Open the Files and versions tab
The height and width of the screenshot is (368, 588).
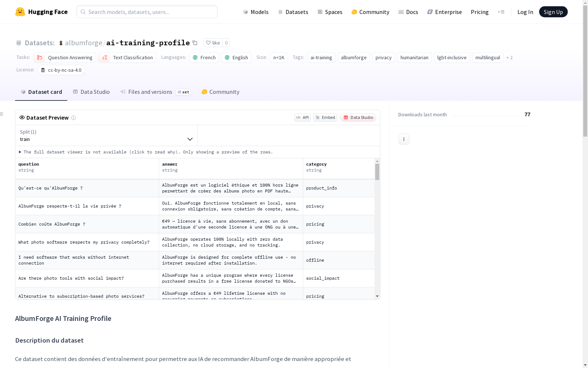(x=155, y=92)
